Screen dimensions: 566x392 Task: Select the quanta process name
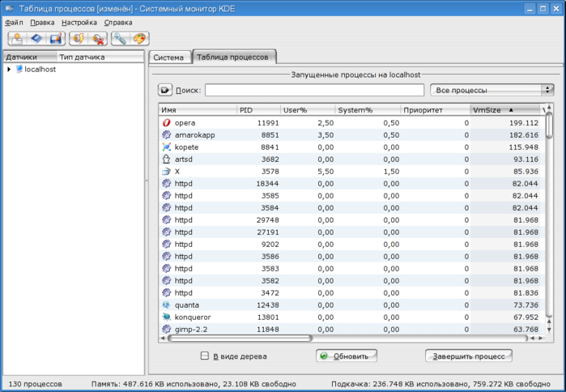tap(186, 305)
